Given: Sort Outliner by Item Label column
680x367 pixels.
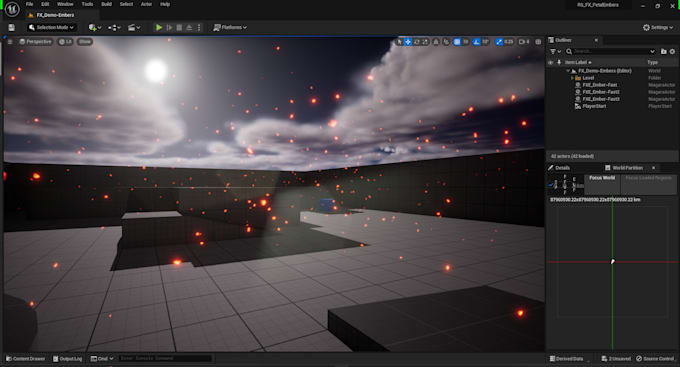Looking at the screenshot, I should point(578,62).
